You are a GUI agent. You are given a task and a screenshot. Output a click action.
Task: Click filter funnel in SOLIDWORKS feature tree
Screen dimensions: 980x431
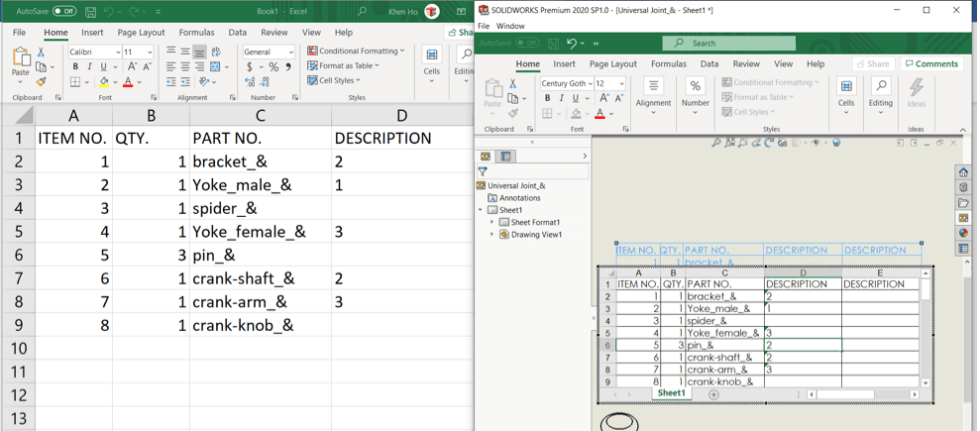coord(483,171)
